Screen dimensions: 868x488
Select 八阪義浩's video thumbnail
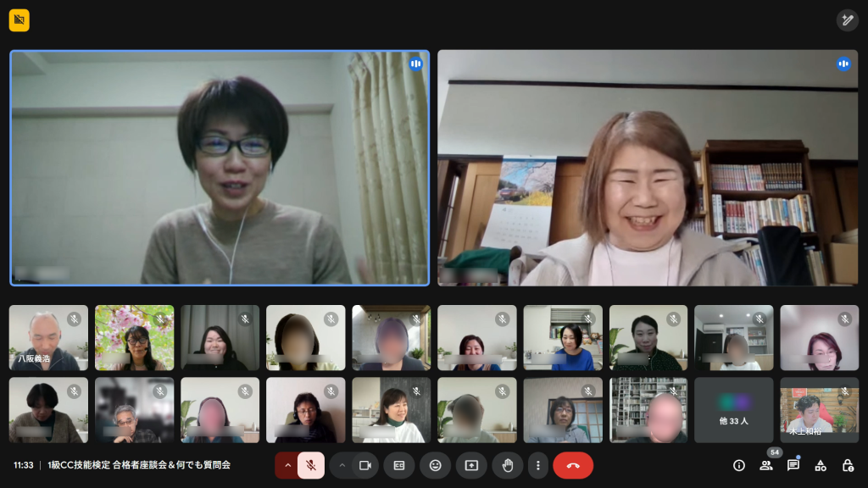pos(48,338)
